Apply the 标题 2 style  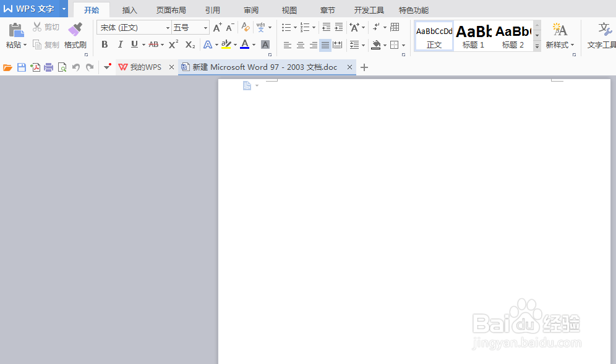tap(513, 36)
